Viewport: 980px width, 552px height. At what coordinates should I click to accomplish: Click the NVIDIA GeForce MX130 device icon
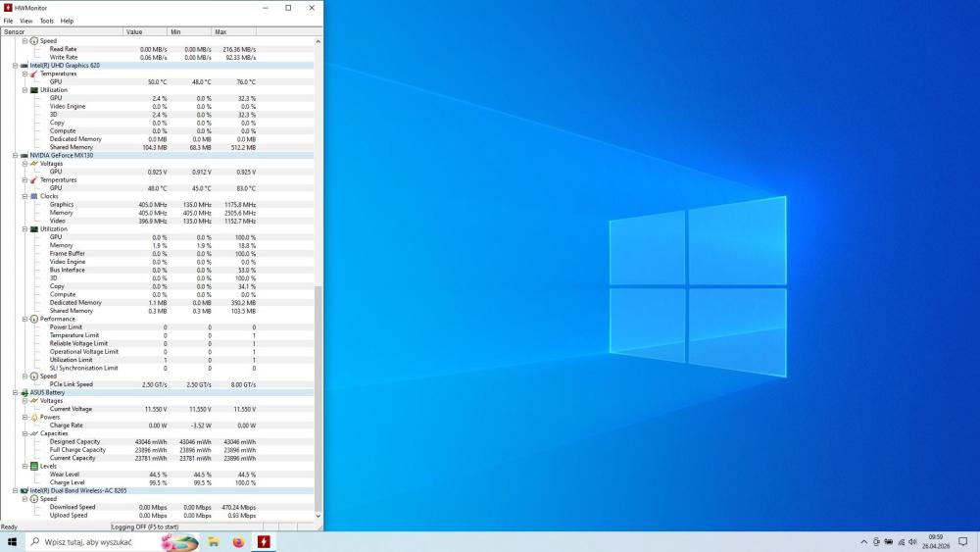[x=24, y=156]
